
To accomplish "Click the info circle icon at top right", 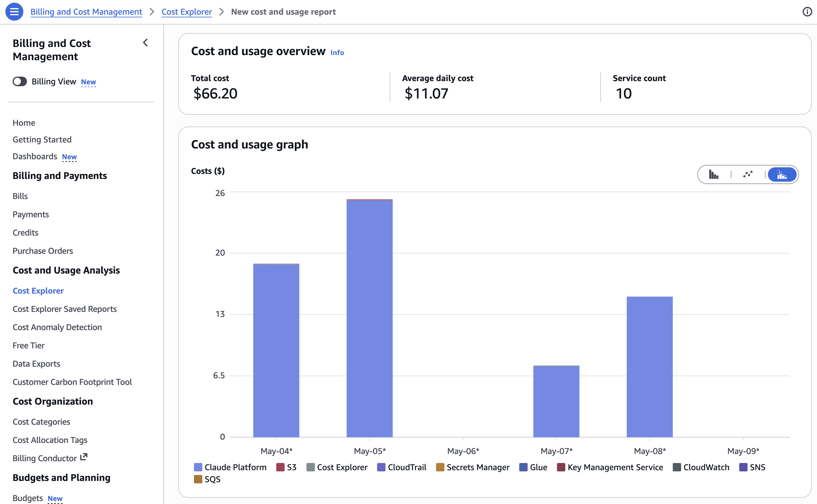I will (807, 12).
